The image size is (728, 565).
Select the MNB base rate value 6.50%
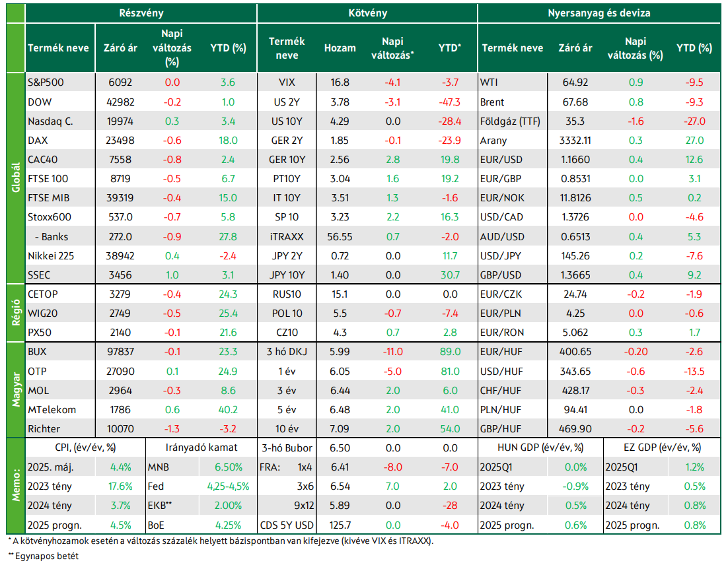point(229,467)
